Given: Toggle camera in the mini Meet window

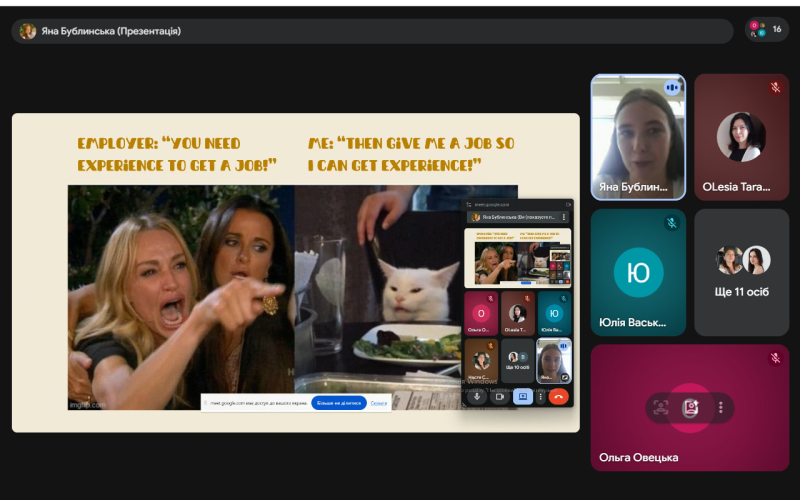Looking at the screenshot, I should 500,396.
